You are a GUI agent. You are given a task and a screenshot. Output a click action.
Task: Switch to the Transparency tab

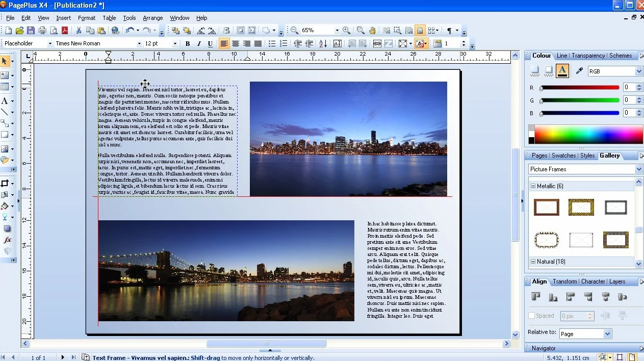[x=588, y=56]
